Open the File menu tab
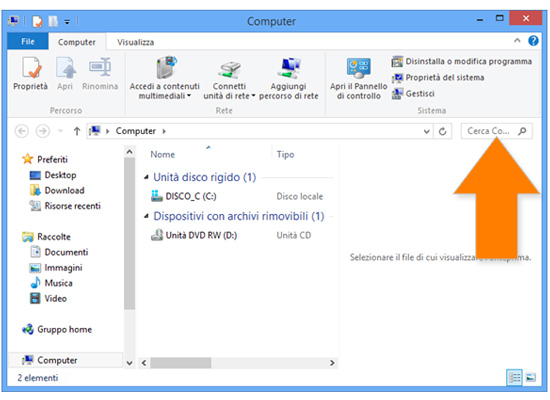550x400 pixels. pos(28,41)
